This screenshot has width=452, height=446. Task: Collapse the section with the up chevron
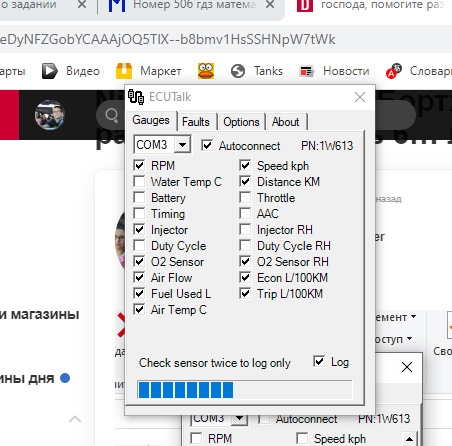(x=75, y=419)
